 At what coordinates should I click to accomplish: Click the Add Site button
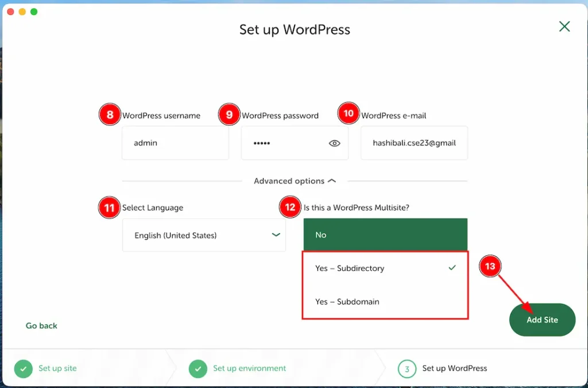541,320
